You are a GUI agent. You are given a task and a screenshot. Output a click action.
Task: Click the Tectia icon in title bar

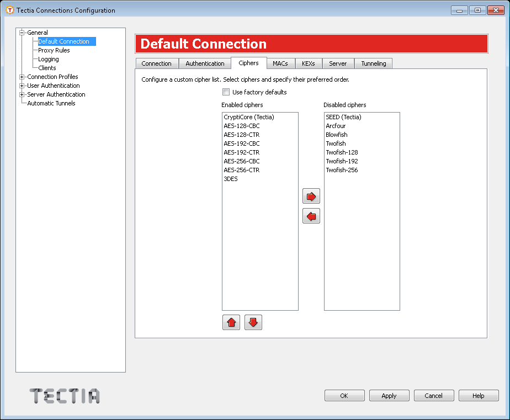pos(9,10)
